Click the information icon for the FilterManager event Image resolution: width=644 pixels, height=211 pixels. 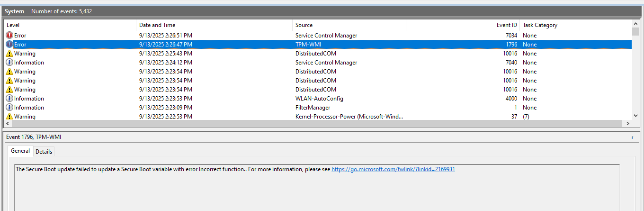point(9,108)
